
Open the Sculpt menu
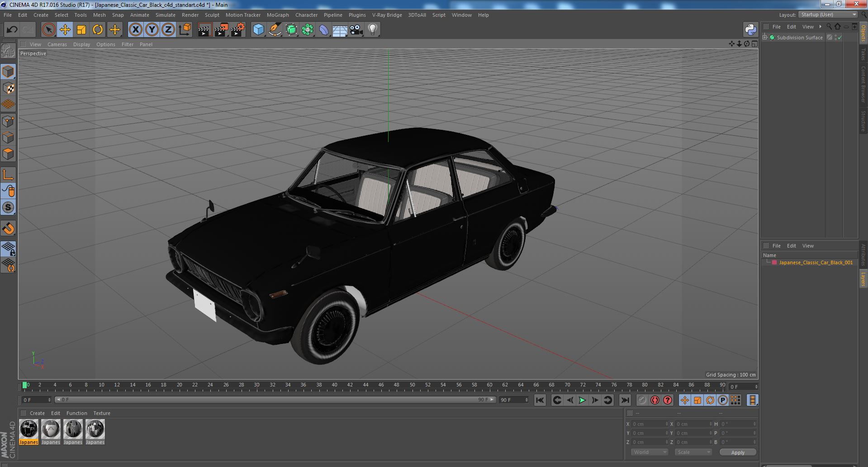[x=212, y=15]
